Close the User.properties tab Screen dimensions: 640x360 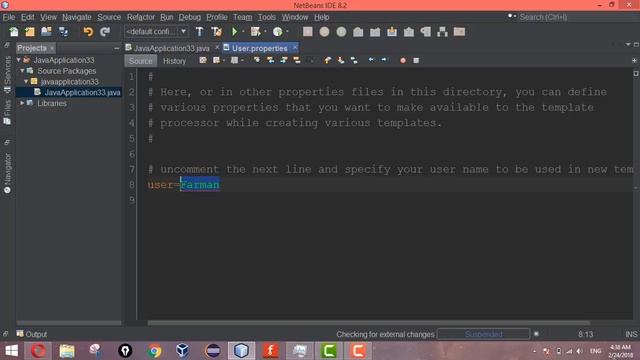click(295, 47)
